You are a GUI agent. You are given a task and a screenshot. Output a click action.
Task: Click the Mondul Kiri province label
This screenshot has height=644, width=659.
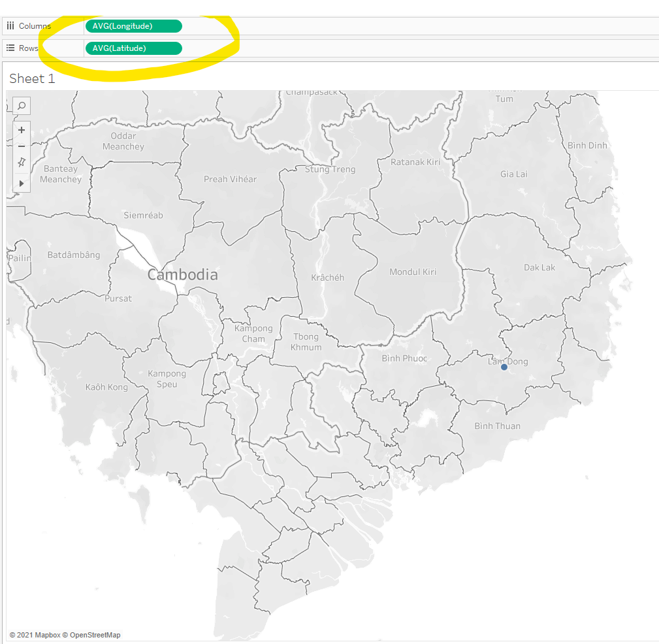(413, 272)
